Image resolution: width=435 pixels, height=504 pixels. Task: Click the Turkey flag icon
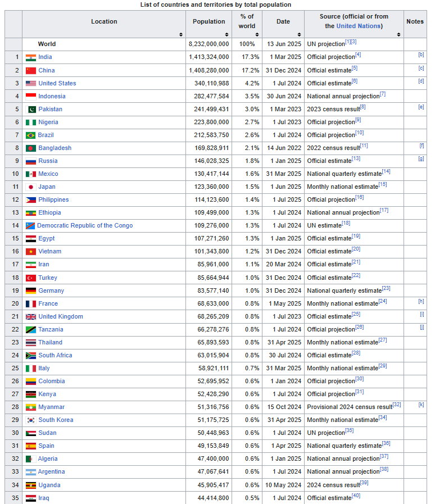(x=31, y=278)
